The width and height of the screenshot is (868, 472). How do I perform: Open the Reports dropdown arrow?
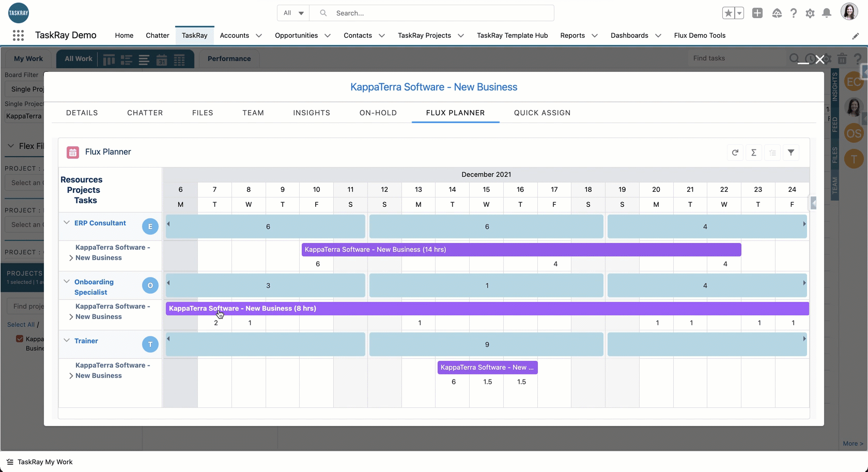pos(595,36)
